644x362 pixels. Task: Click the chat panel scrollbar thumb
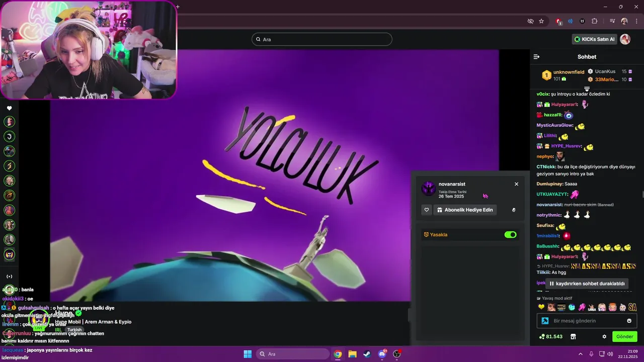point(642,195)
